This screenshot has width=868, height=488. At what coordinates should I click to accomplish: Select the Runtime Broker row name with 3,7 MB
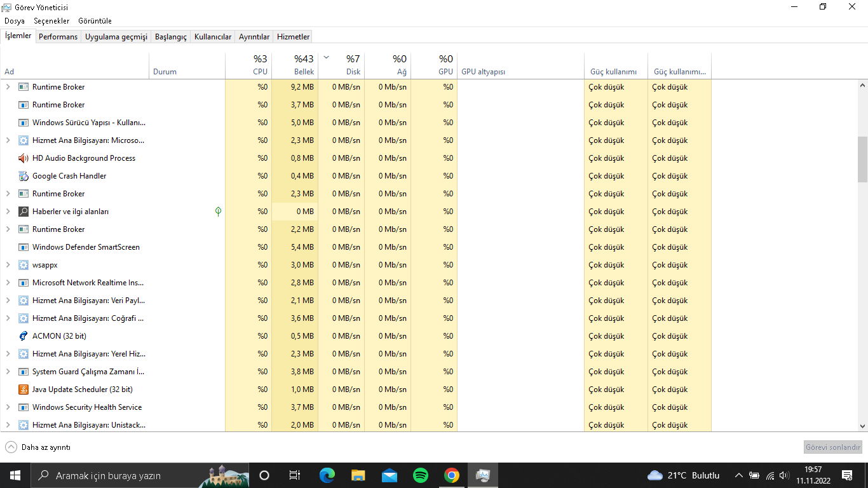coord(58,105)
